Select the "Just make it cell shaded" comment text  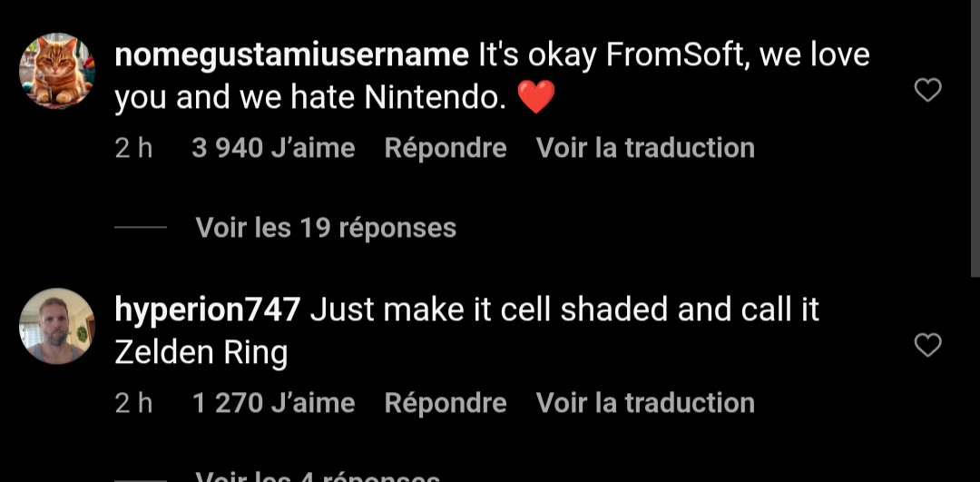click(563, 310)
